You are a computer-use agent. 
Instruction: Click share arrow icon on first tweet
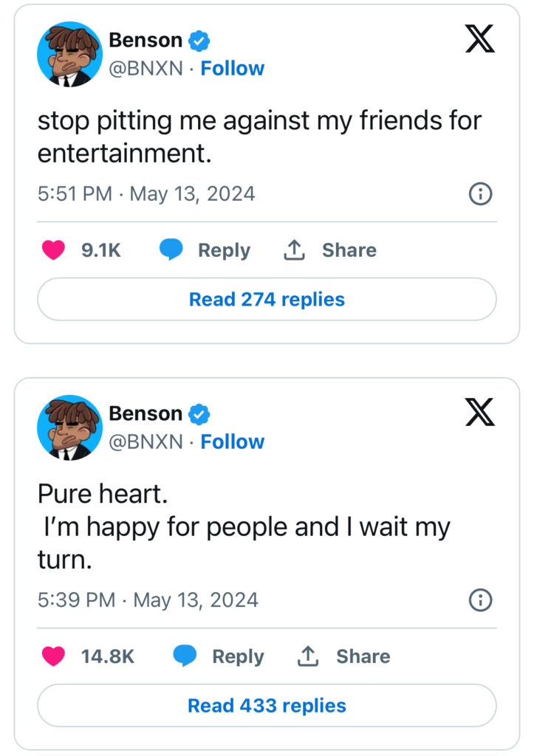click(x=294, y=250)
